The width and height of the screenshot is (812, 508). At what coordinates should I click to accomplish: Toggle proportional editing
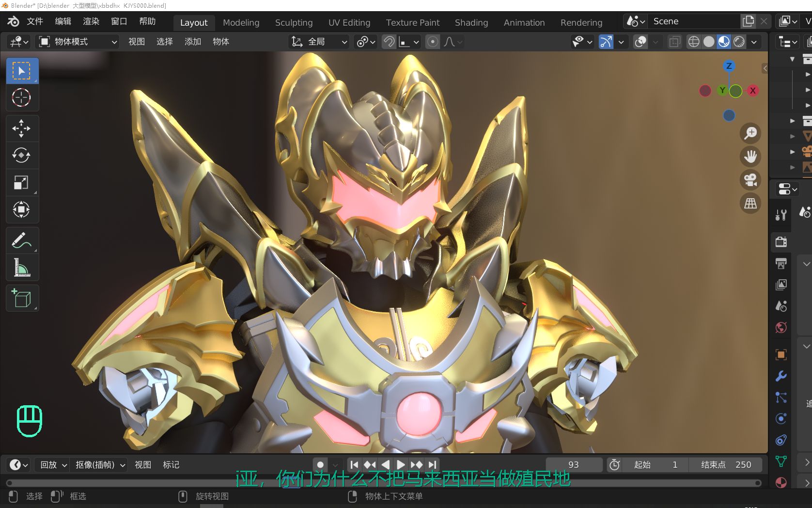433,42
